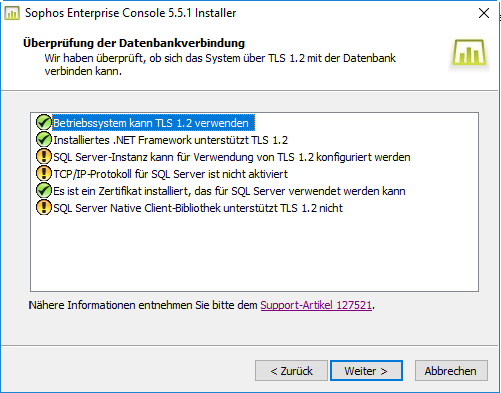Cancel installation with the Abbrechen button
Image resolution: width=501 pixels, height=393 pixels.
pos(451,371)
